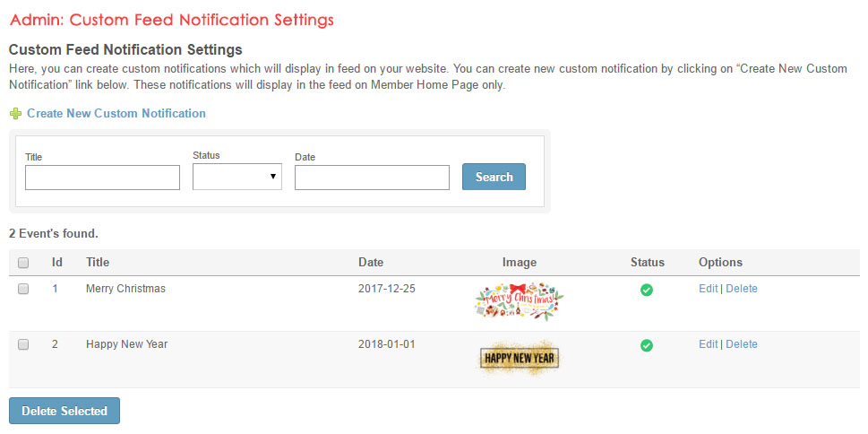Open the Happy New Year image thumbnail
The image size is (868, 434).
519,359
